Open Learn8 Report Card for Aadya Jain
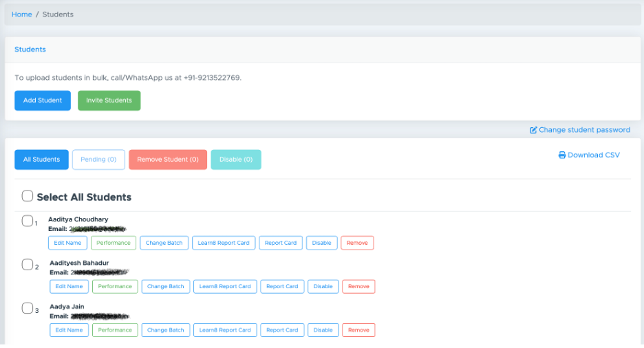The image size is (644, 348). coord(225,330)
